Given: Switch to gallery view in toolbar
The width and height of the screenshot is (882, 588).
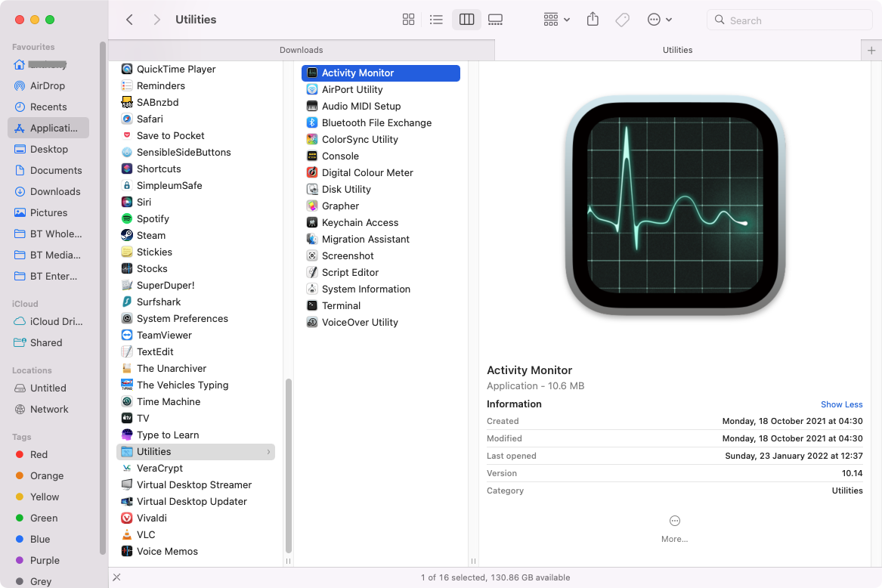Looking at the screenshot, I should [496, 20].
